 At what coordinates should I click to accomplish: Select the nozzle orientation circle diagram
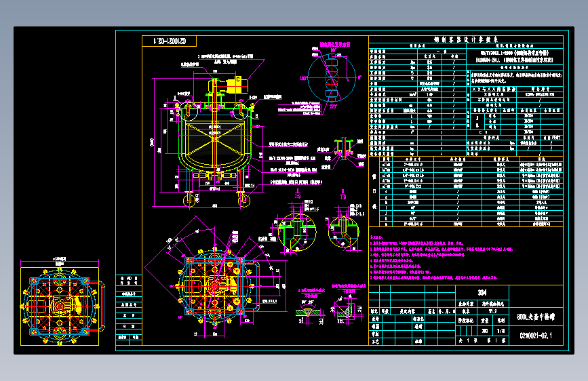point(332,78)
